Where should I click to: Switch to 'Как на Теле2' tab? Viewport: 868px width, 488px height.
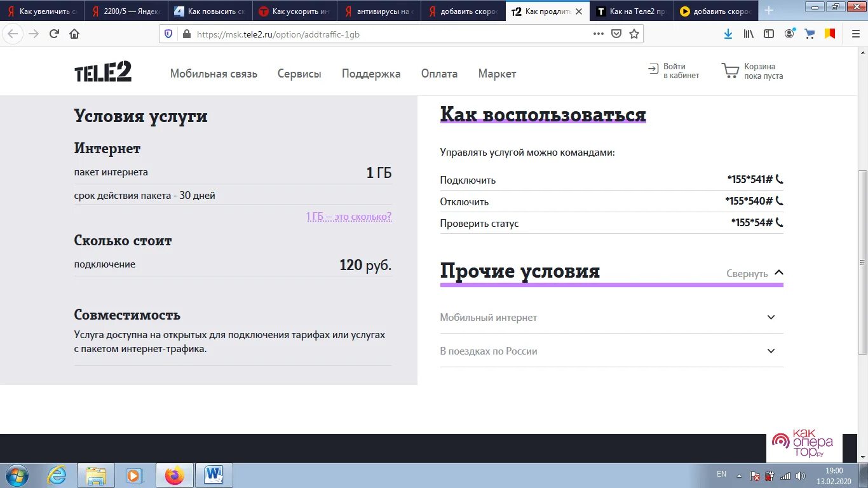[x=632, y=11]
